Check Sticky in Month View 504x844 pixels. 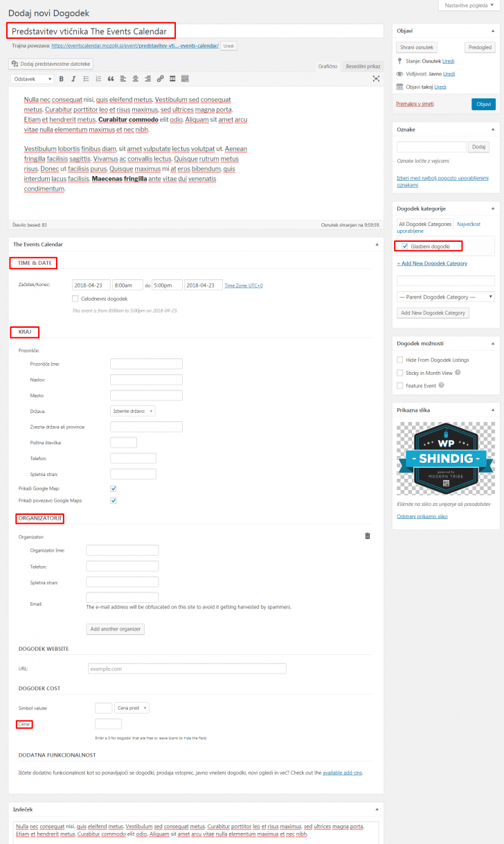pos(399,373)
